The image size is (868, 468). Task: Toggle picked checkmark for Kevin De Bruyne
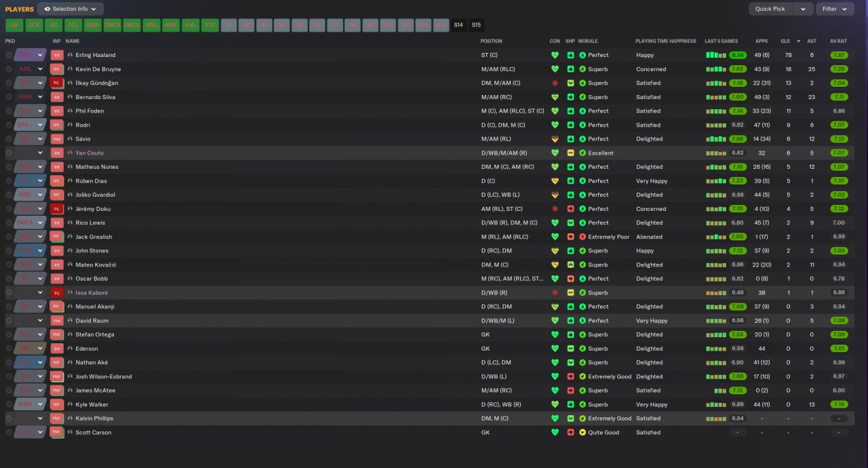[9, 69]
